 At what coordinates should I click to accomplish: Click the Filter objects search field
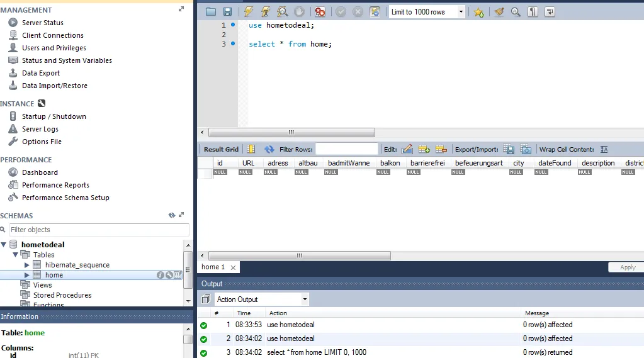coord(99,230)
